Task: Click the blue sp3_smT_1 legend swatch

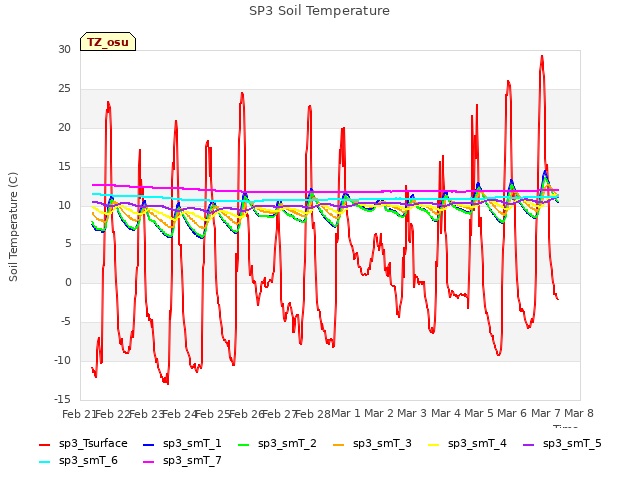Action: click(149, 445)
